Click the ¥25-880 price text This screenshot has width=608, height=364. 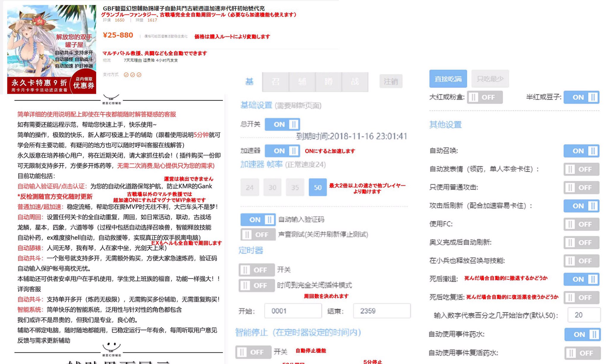pos(118,35)
